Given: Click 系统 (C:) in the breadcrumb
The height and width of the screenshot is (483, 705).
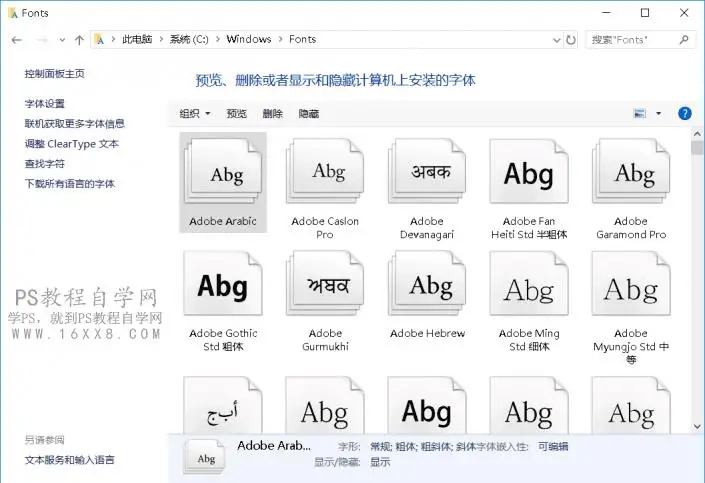Looking at the screenshot, I should [189, 40].
